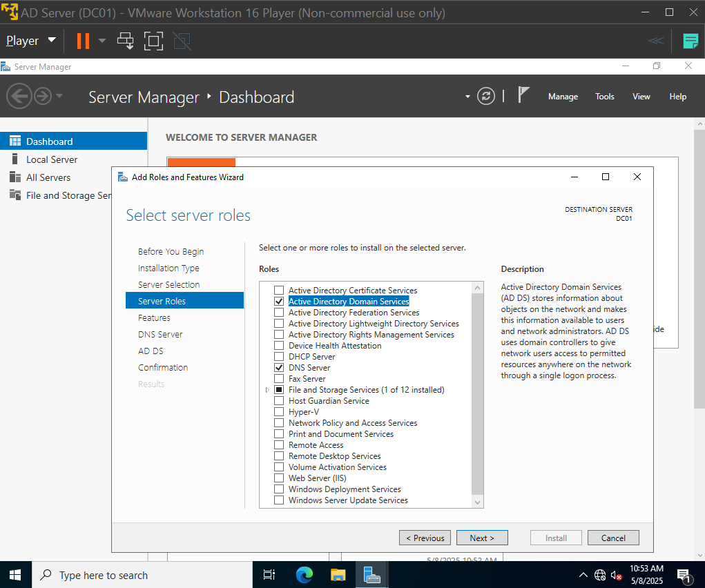
Task: Launch Microsoft Edge from taskbar
Action: [x=305, y=575]
